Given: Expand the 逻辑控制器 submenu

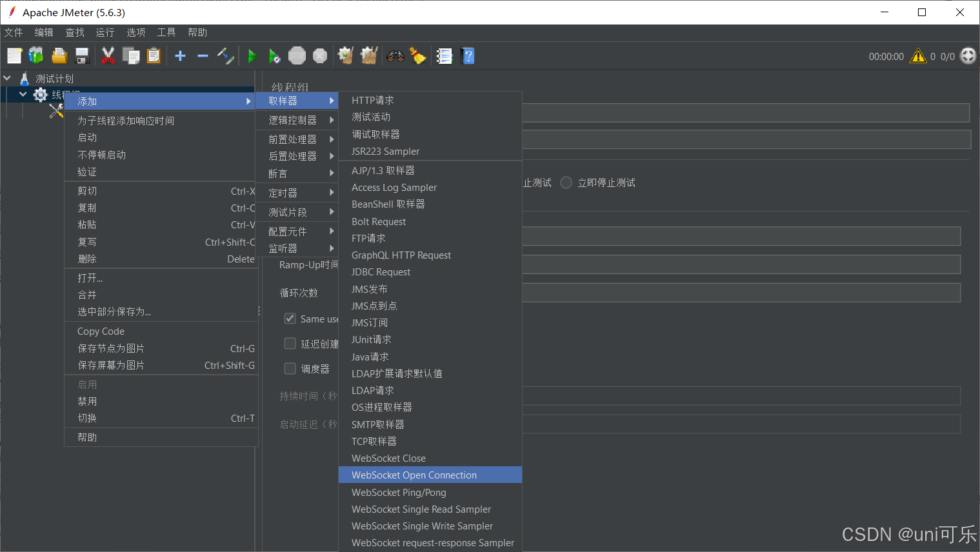Looking at the screenshot, I should 297,120.
